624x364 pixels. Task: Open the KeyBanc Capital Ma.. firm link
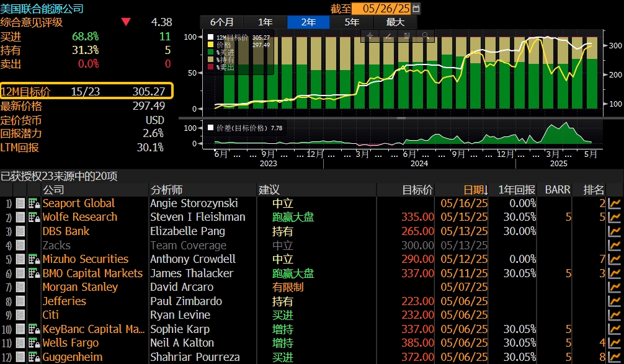[x=94, y=329]
